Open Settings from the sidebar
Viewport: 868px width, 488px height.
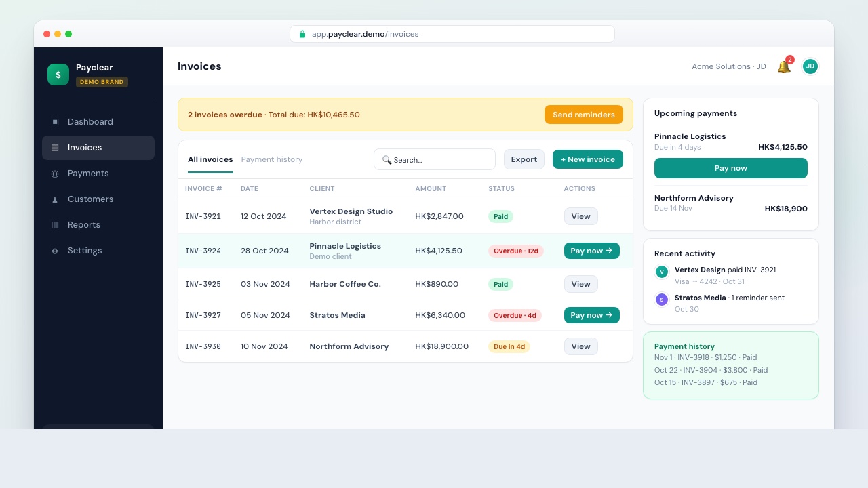98,251
